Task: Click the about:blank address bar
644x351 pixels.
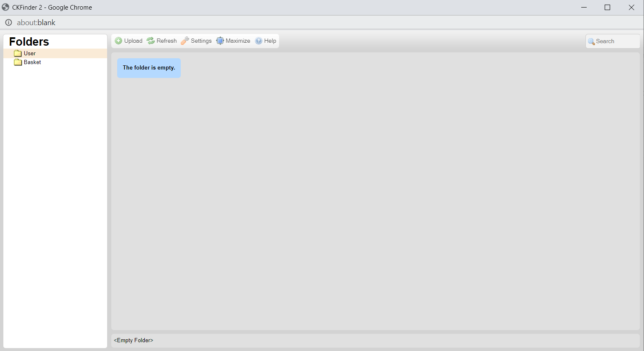Action: [36, 23]
